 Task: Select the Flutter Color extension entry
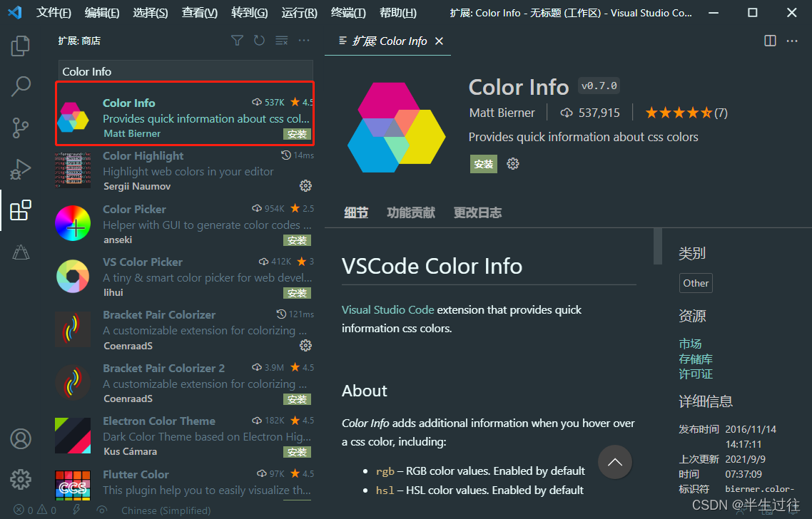185,484
